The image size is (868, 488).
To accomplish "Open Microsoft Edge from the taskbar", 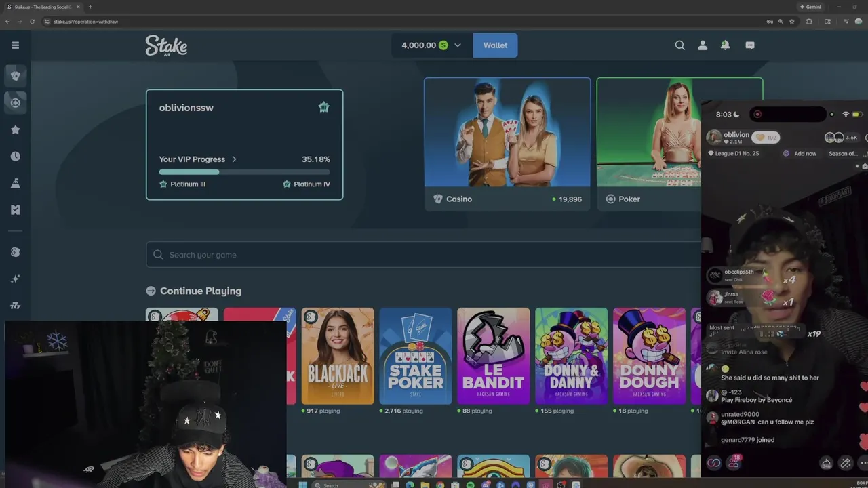I will (410, 485).
